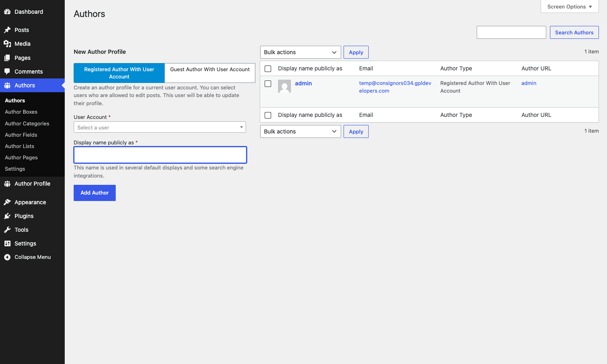Click the Add Author button
Screen dimensions: 607x364
pos(95,193)
